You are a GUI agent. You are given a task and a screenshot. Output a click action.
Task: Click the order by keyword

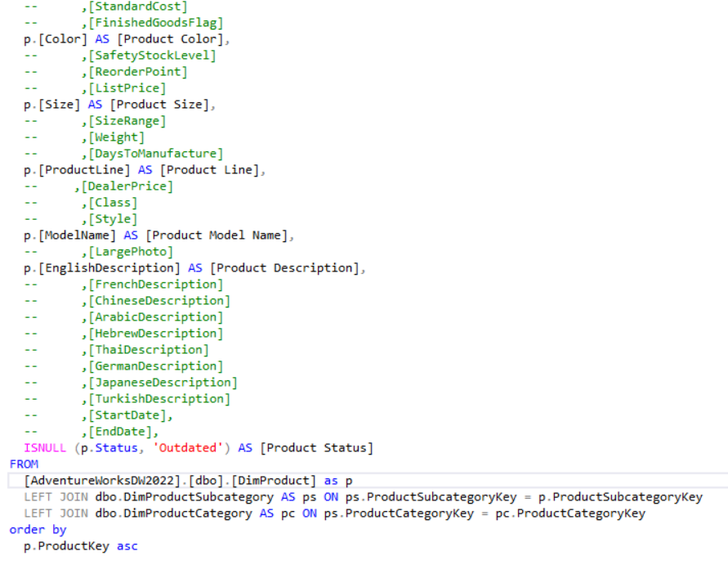click(38, 530)
